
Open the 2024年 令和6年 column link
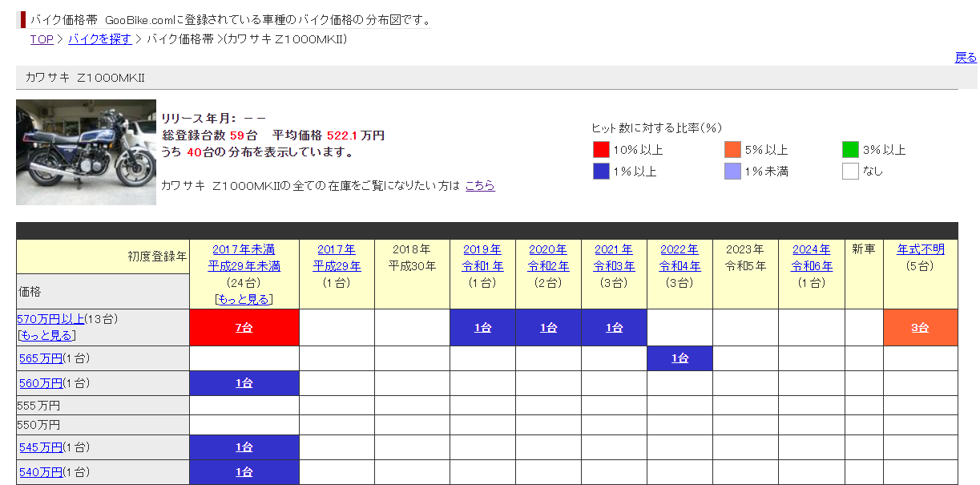tap(812, 257)
